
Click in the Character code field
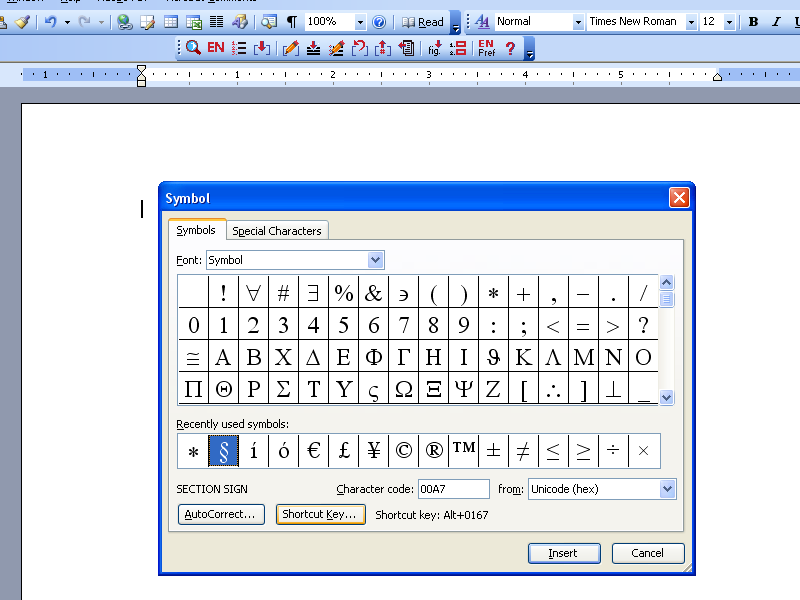click(x=454, y=489)
